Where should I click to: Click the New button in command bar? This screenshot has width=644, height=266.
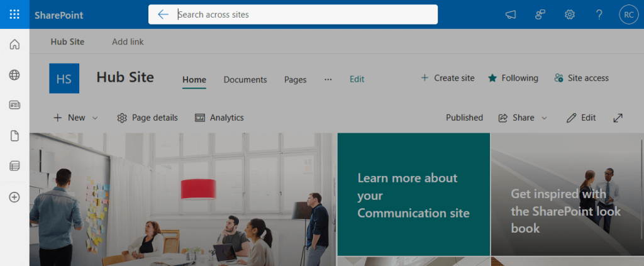pyautogui.click(x=70, y=118)
